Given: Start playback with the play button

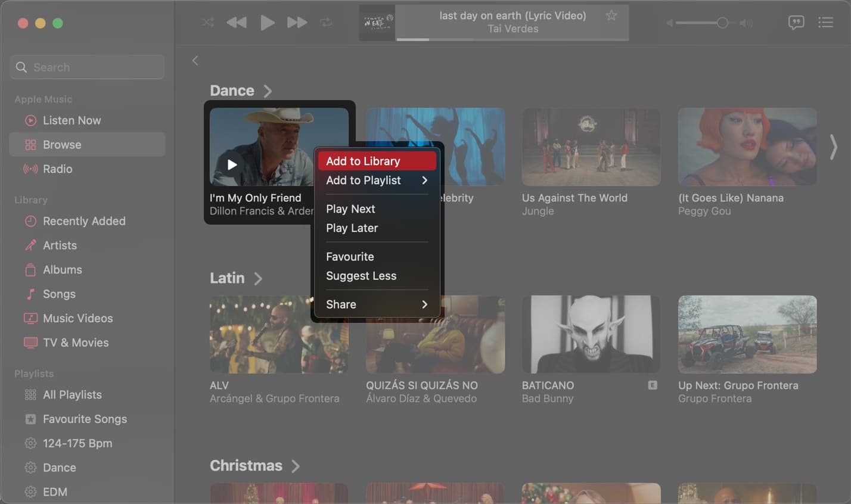Looking at the screenshot, I should coord(267,23).
